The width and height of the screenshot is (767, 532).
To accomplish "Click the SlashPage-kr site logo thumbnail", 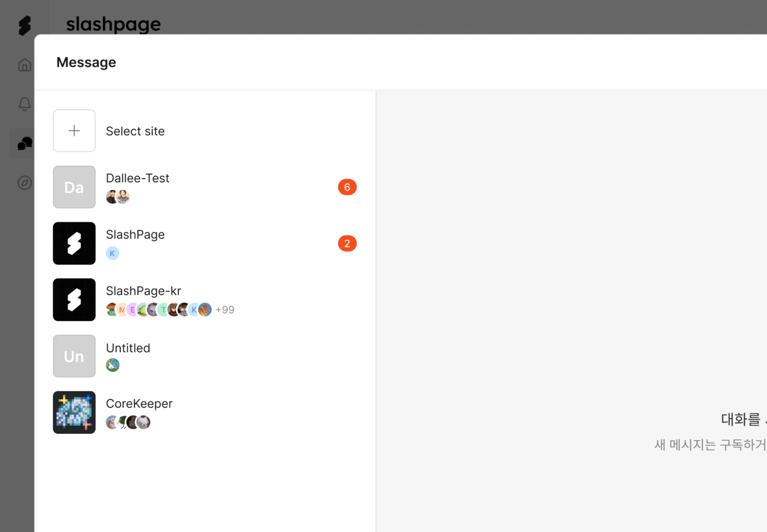I will click(x=74, y=300).
